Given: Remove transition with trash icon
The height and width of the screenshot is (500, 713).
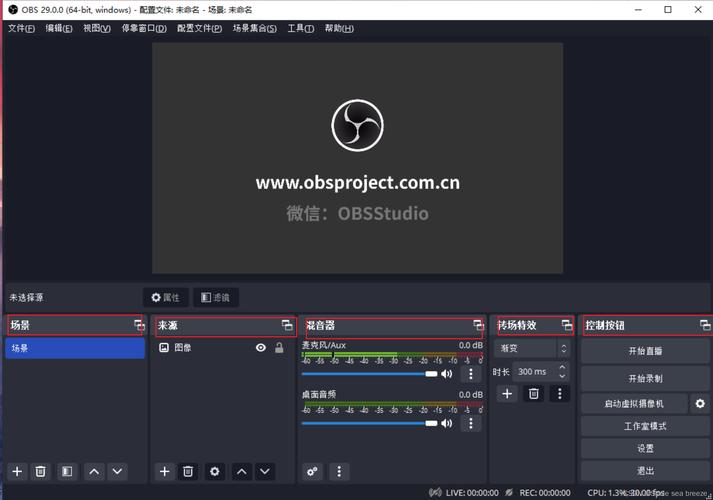Looking at the screenshot, I should click(534, 394).
